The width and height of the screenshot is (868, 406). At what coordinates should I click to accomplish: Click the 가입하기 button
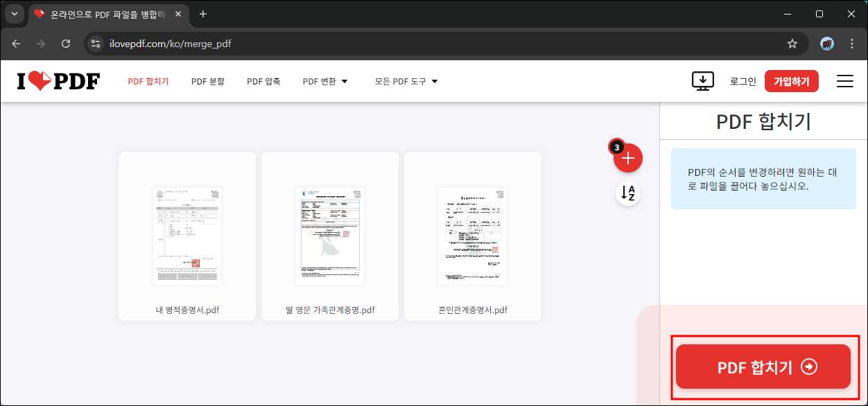pos(792,81)
